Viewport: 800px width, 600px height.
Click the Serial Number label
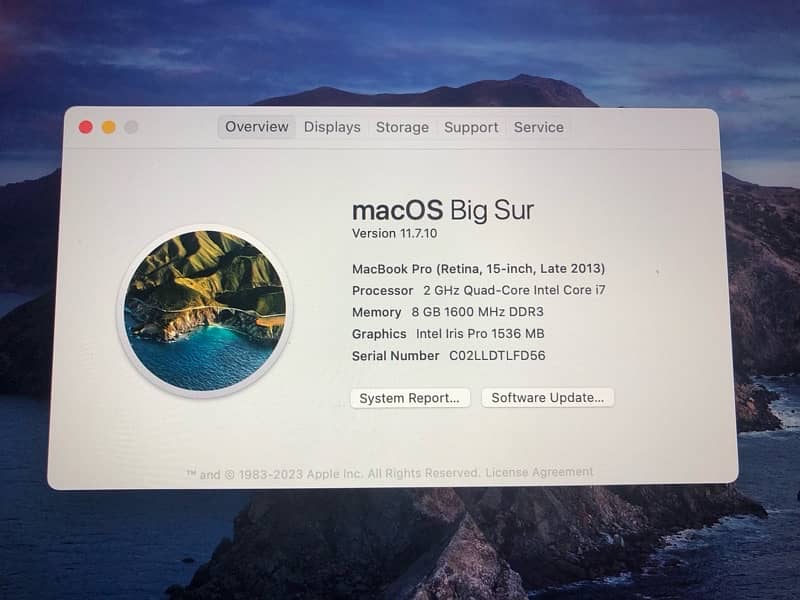point(395,356)
